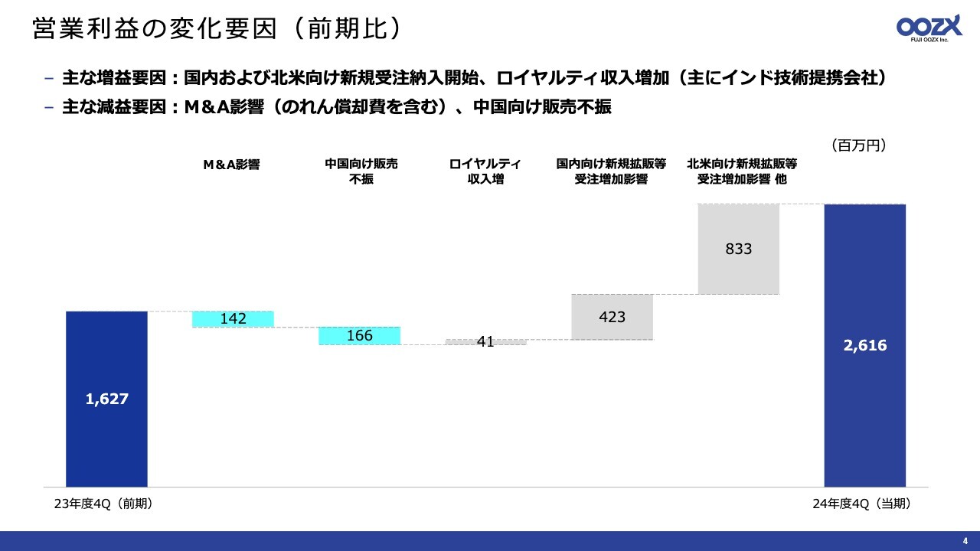
Task: Click the 24年度4Q（当期） axis label
Action: 862,504
